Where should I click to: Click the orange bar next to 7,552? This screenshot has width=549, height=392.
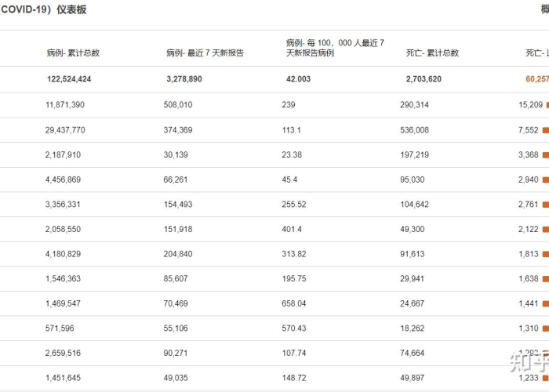coord(546,130)
